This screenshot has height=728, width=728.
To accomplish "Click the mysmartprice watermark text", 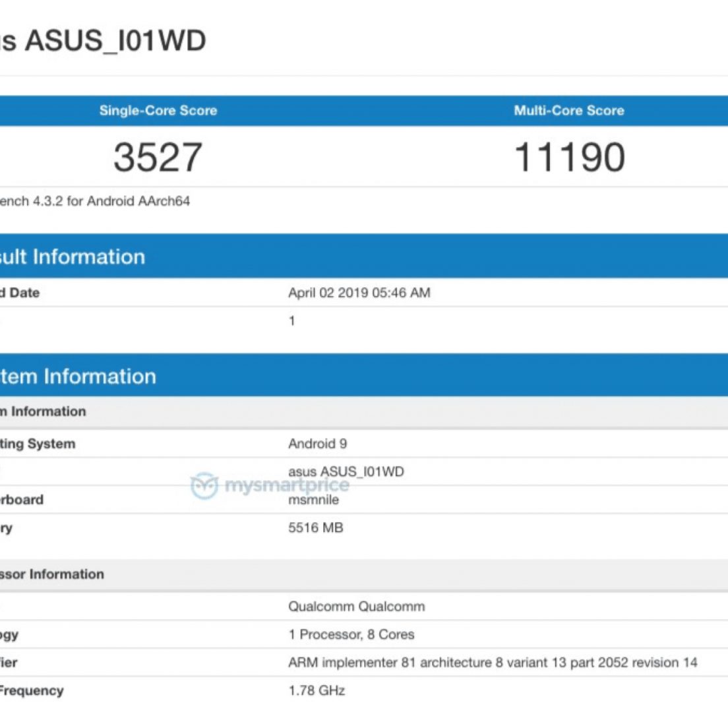I will (x=287, y=486).
